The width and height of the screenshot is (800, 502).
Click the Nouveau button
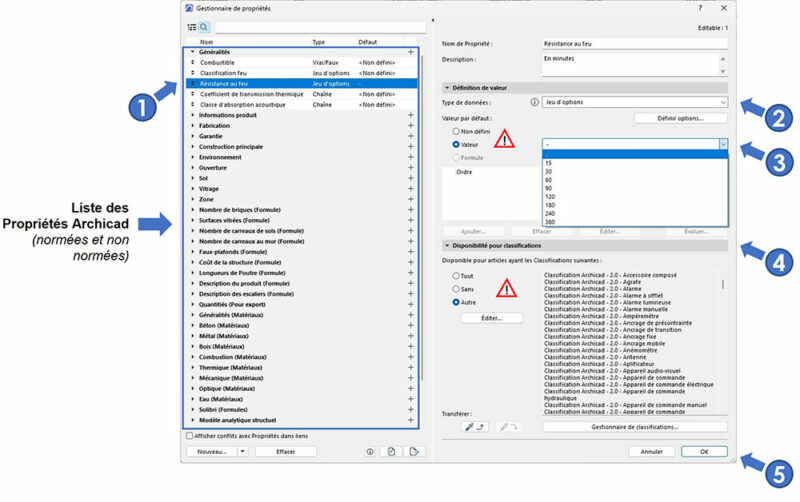click(x=212, y=451)
